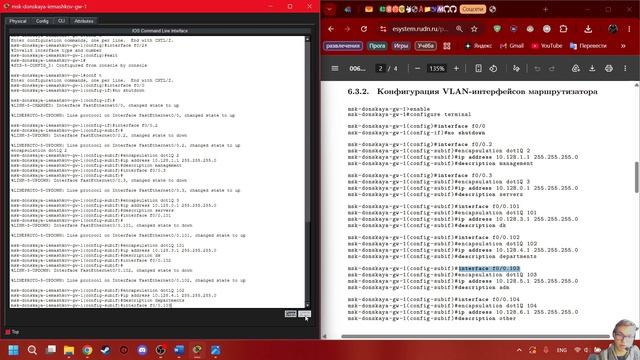Image resolution: width=640 pixels, height=360 pixels.
Task: Open Word from the taskbar
Action: pyautogui.click(x=179, y=350)
